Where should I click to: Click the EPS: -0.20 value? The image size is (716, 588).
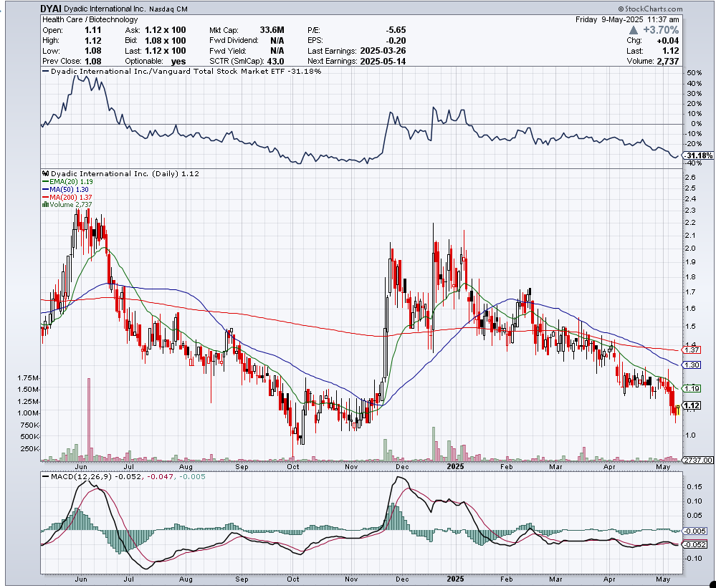(x=357, y=41)
